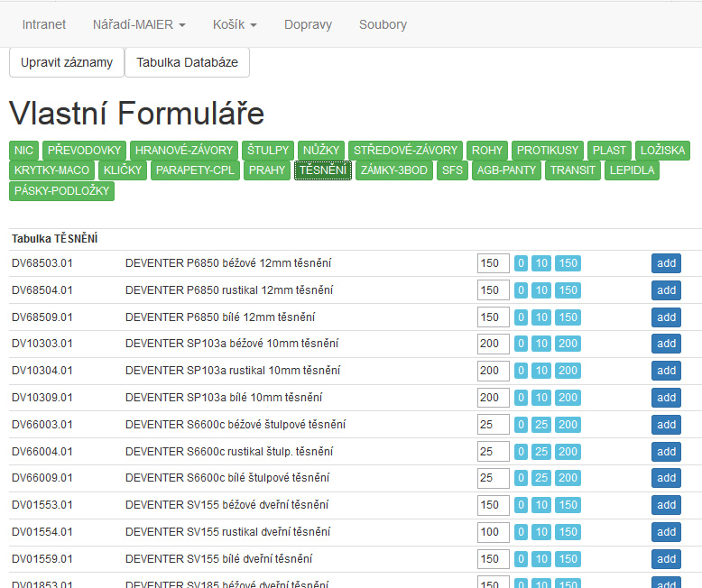Expand the Košík dropdown in navbar
Viewport: 702px width, 588px height.
click(235, 24)
